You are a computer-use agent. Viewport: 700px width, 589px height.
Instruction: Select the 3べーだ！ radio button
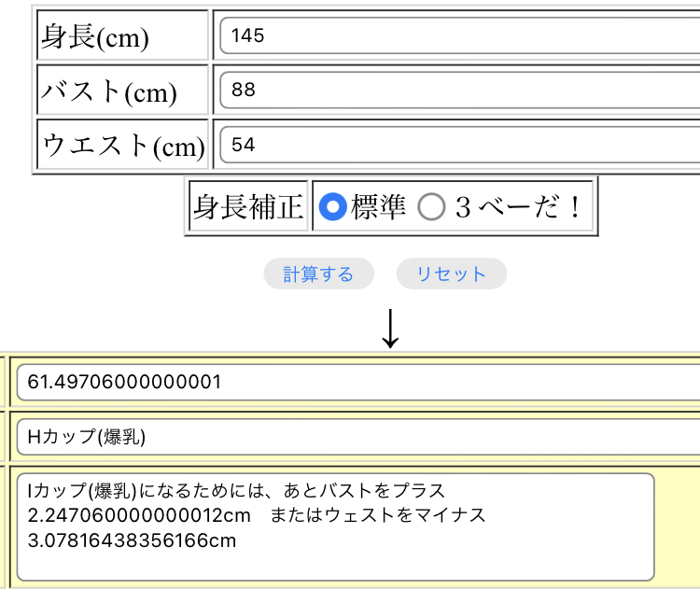click(x=430, y=206)
